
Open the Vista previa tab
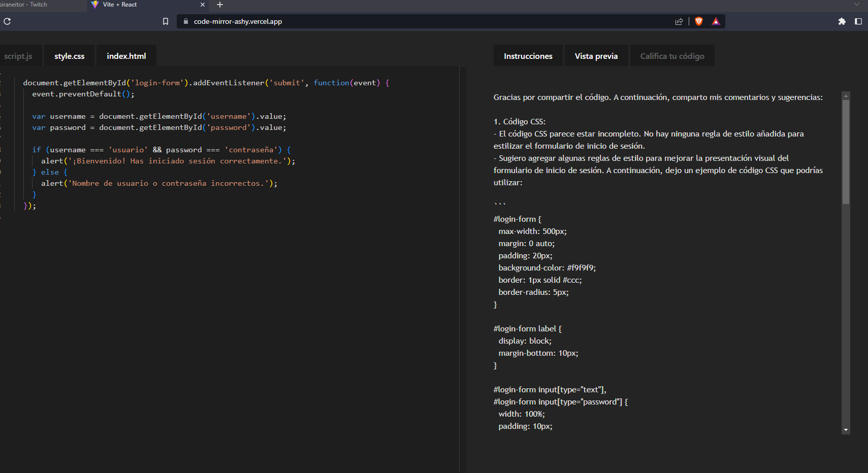point(596,56)
